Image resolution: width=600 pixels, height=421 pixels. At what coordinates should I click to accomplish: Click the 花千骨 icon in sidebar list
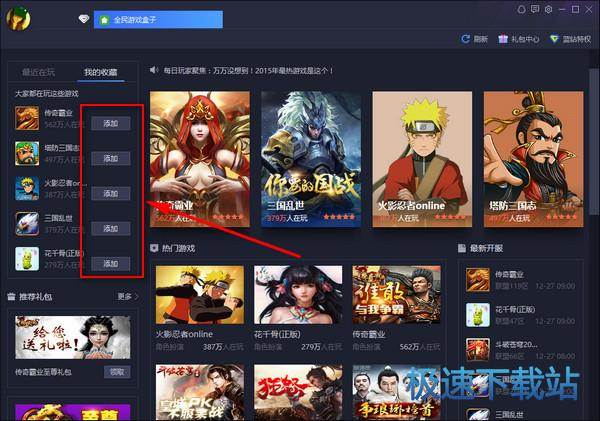coord(27,259)
